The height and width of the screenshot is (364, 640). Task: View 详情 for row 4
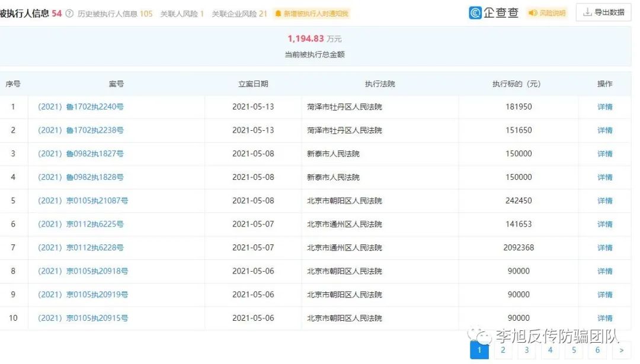pos(604,178)
